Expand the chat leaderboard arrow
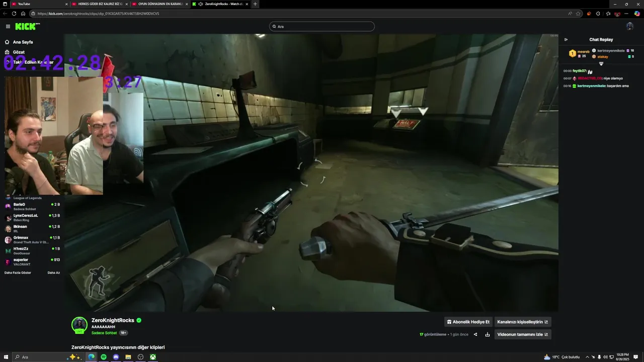 601,64
